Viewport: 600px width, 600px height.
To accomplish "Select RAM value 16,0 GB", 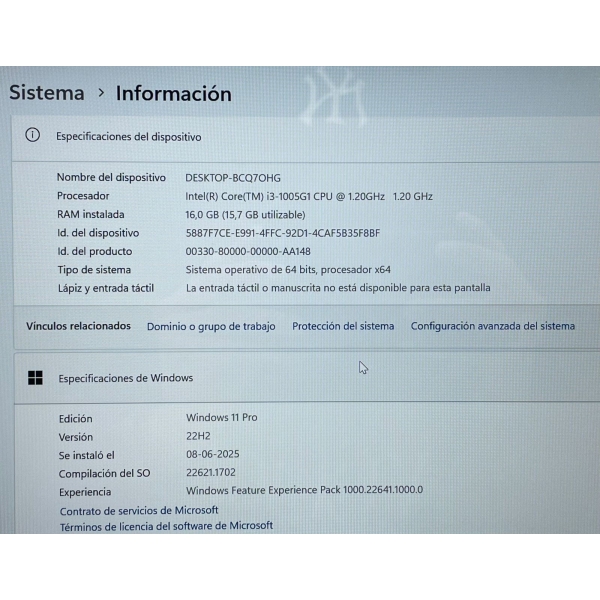I will (202, 215).
